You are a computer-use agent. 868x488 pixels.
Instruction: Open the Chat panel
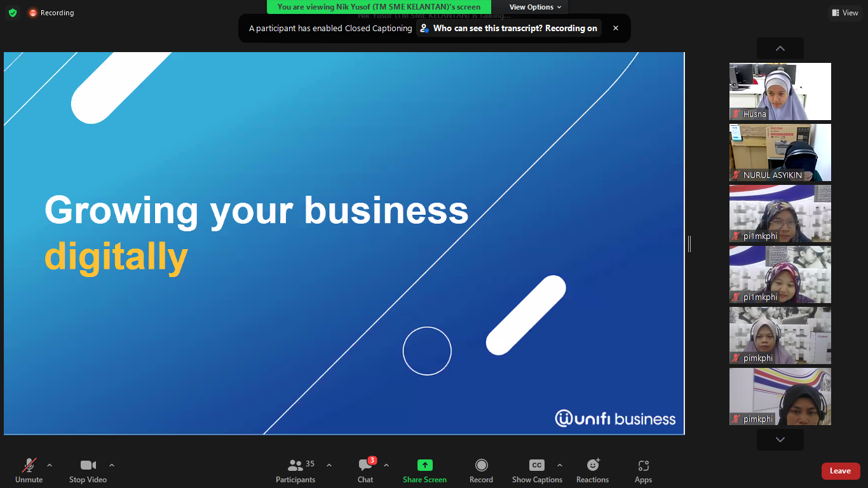point(365,471)
